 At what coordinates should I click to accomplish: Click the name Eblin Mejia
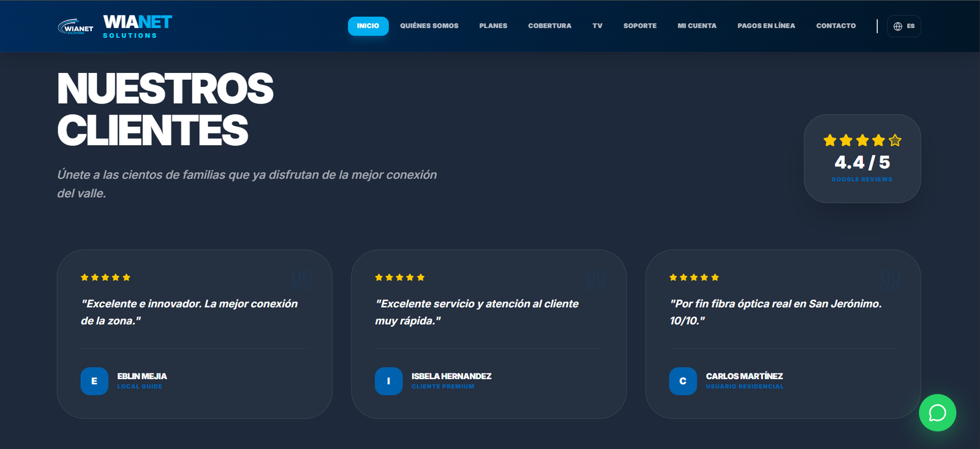tap(142, 376)
